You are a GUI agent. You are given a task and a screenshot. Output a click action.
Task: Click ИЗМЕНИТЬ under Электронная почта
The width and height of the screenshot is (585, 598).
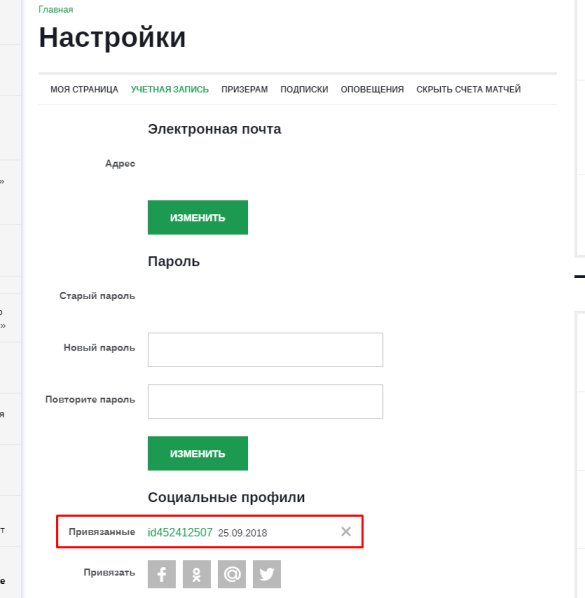pyautogui.click(x=198, y=217)
